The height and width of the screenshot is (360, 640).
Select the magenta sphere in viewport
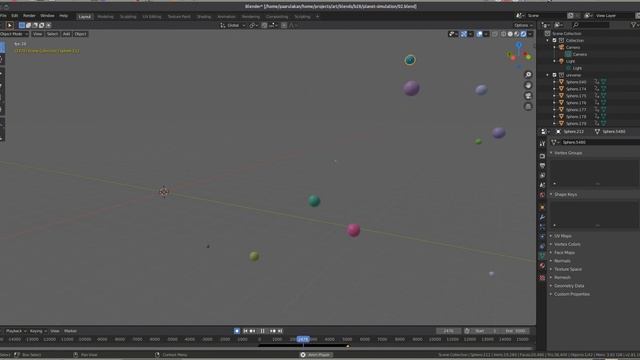tap(353, 230)
